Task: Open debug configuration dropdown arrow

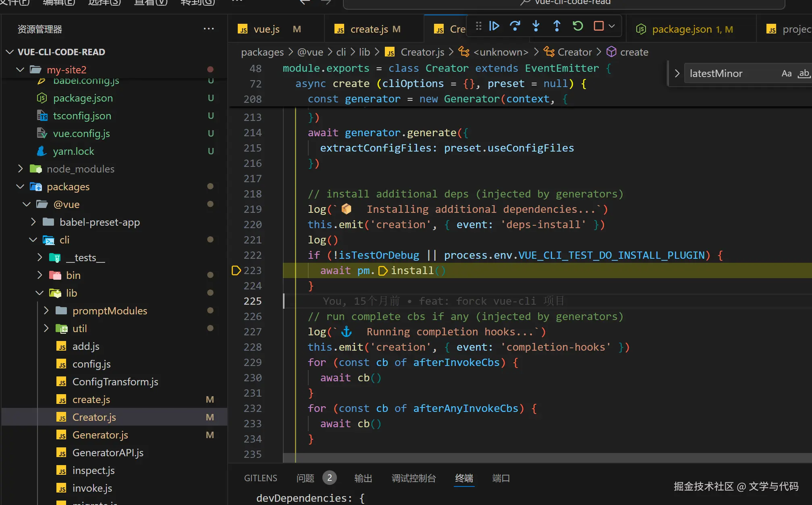Action: [612, 26]
